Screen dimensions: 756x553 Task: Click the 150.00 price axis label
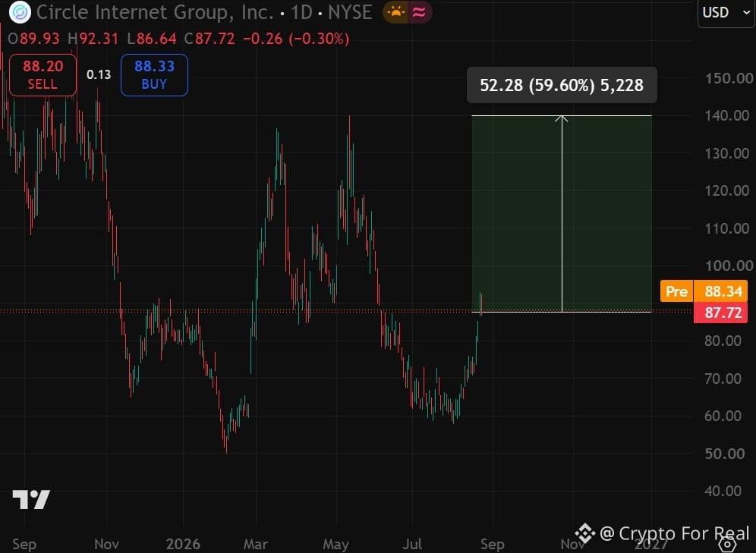[729, 79]
